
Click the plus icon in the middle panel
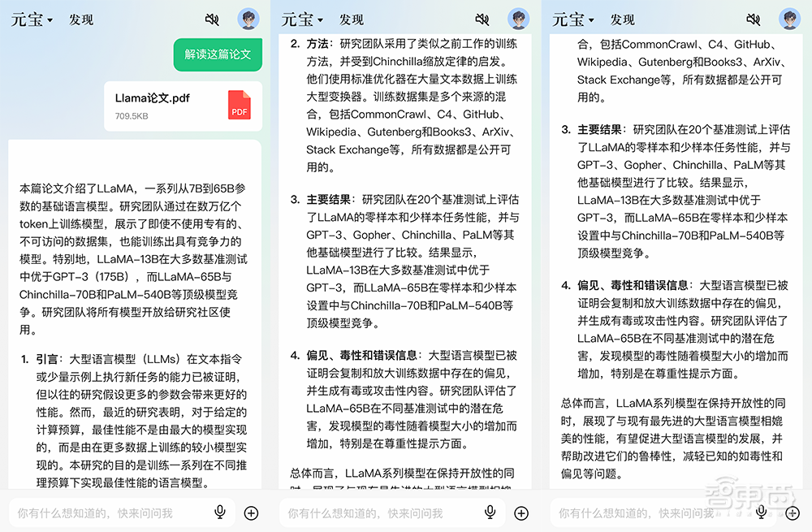521,512
